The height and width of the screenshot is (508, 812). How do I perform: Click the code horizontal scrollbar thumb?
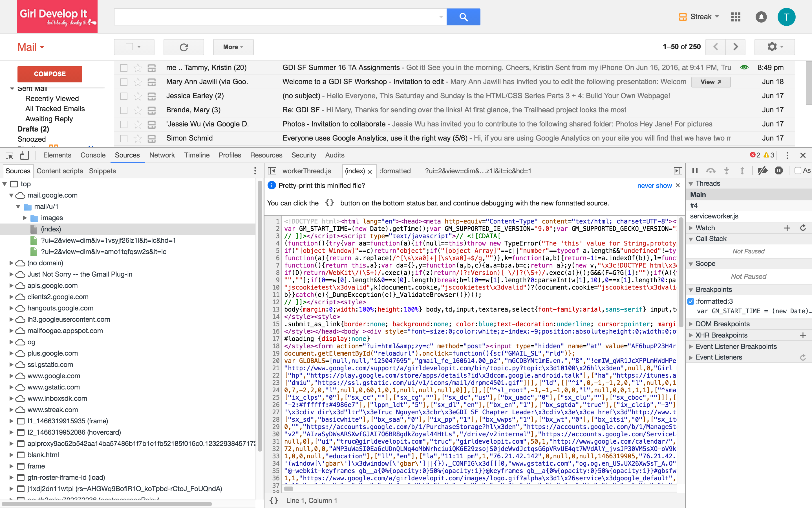point(288,489)
